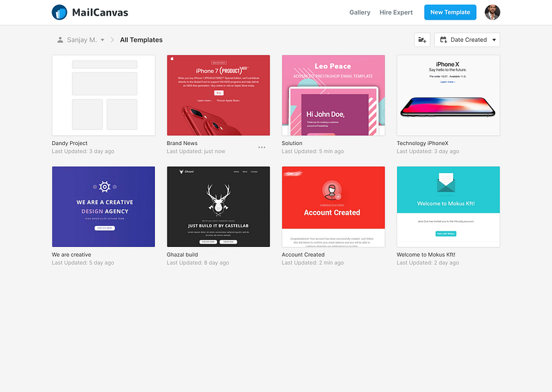
Task: Open the Technology iPhoneX template thumbnail
Action: pos(448,95)
